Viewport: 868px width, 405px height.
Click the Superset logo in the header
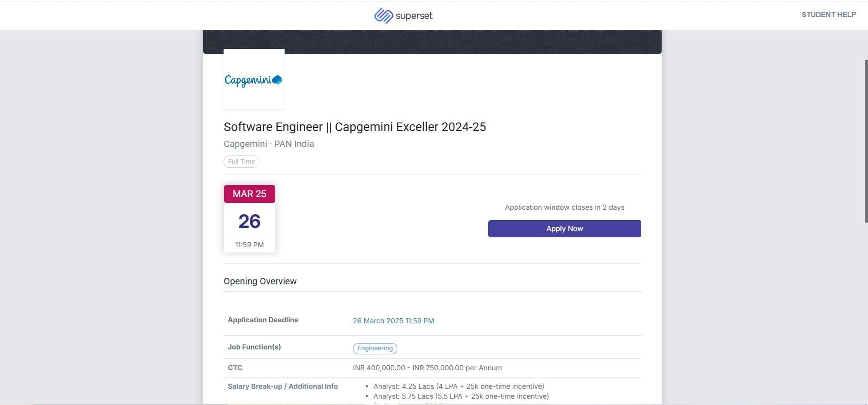coord(403,16)
